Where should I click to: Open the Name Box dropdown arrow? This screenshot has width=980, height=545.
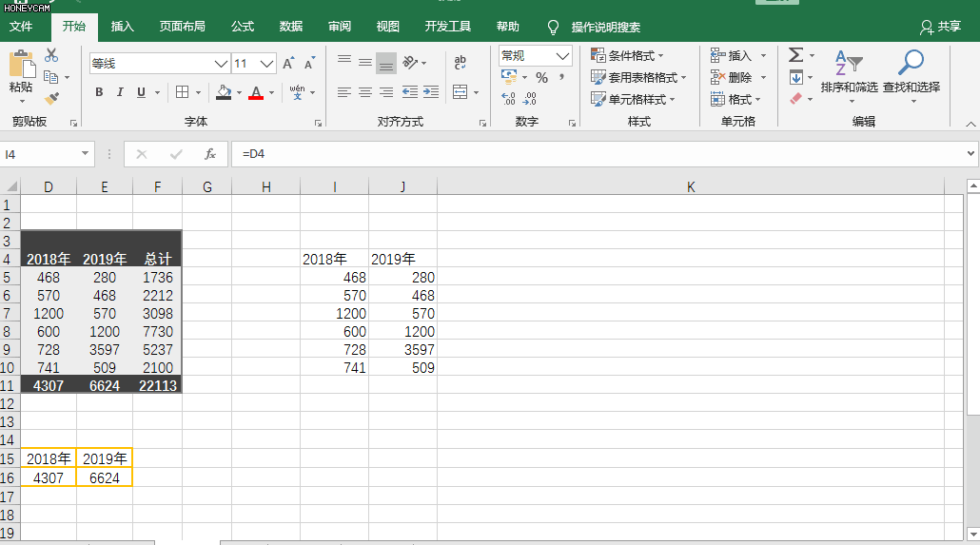pos(85,154)
